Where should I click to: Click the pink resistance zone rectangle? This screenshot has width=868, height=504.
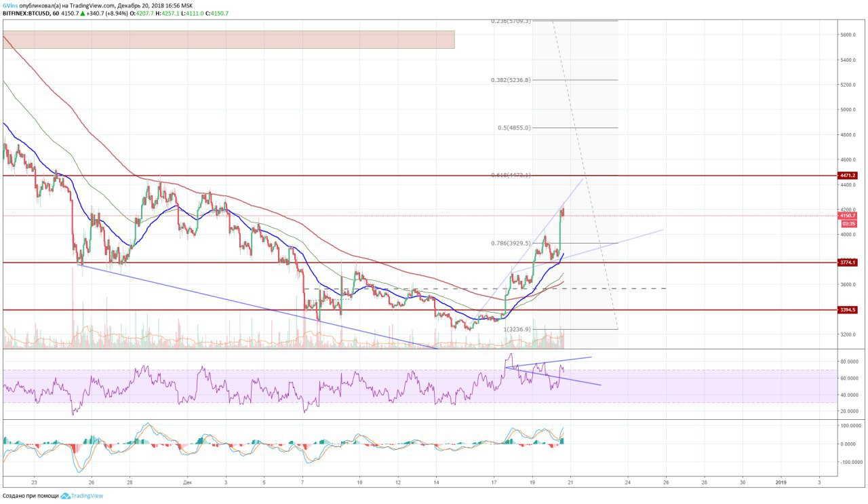pos(229,39)
